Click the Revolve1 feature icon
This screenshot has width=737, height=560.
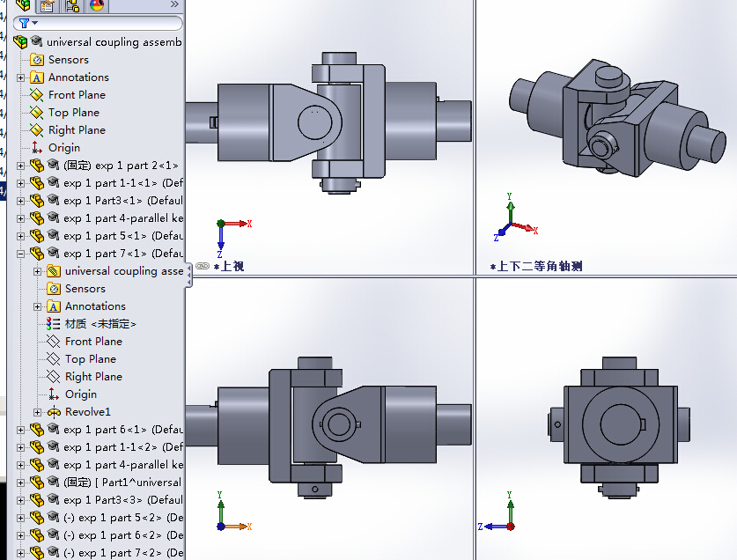(x=54, y=412)
